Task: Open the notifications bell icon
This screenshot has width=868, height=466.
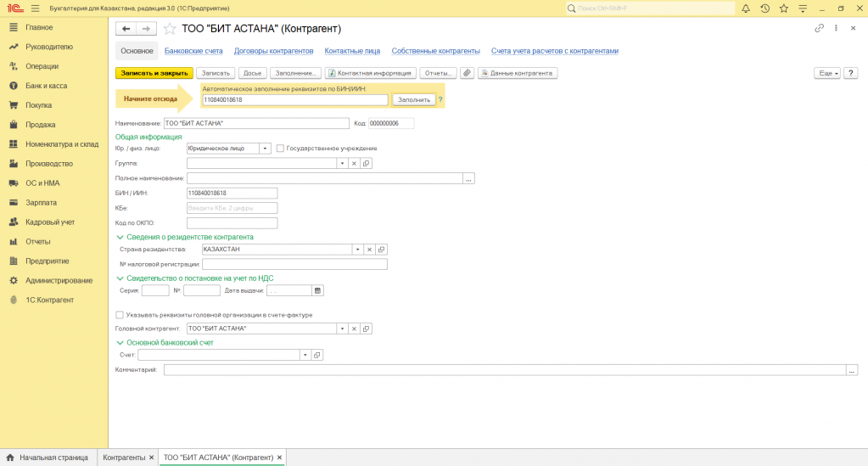Action: point(746,8)
